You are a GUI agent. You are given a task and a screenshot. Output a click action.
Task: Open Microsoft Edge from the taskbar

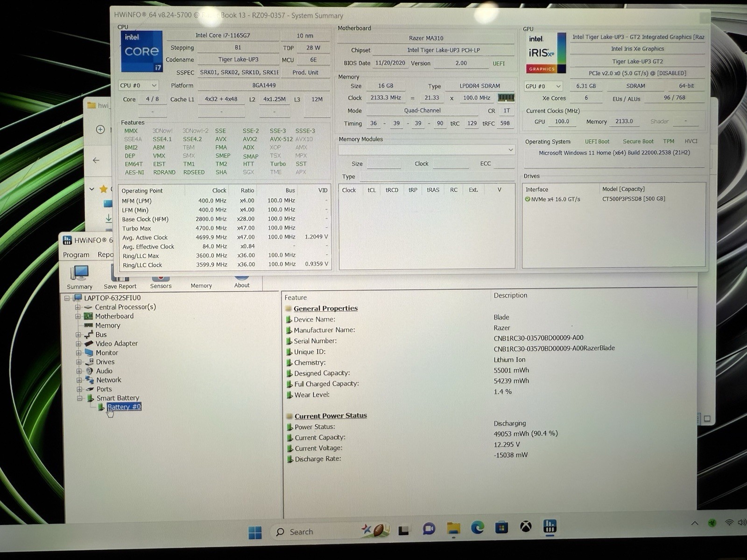tap(477, 528)
